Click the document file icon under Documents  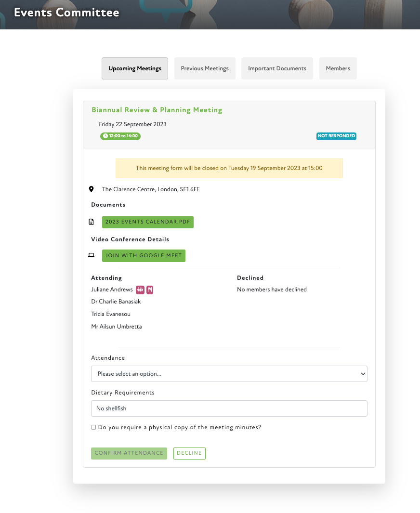[x=92, y=222]
